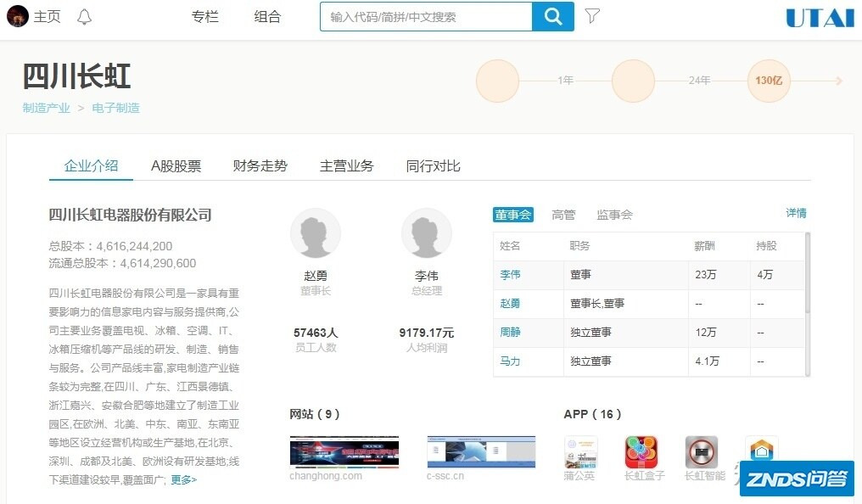Click 赵勇 chairman avatar
Screen dimensions: 862x504
tap(316, 233)
